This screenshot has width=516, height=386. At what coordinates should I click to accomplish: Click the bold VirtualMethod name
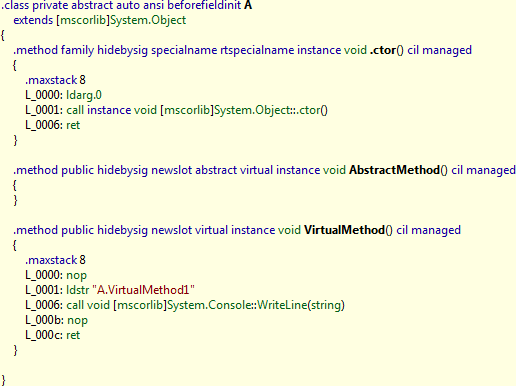[345, 230]
